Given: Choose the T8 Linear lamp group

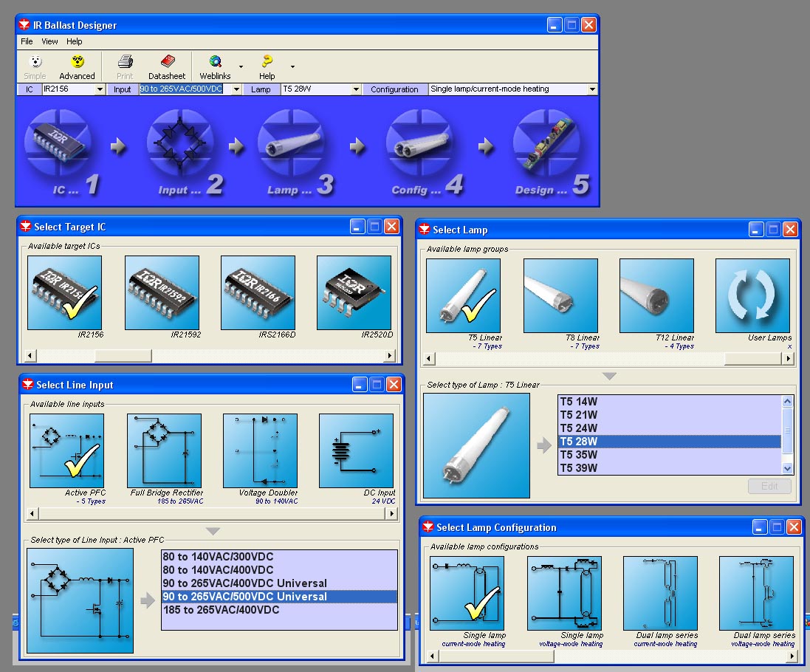Looking at the screenshot, I should 560,295.
